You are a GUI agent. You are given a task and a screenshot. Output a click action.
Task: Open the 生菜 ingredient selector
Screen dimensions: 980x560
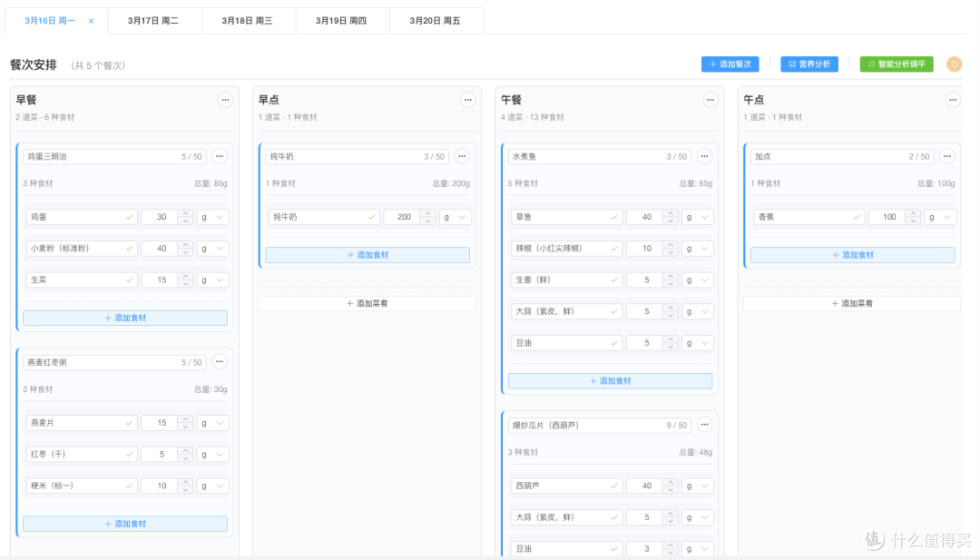pos(82,280)
